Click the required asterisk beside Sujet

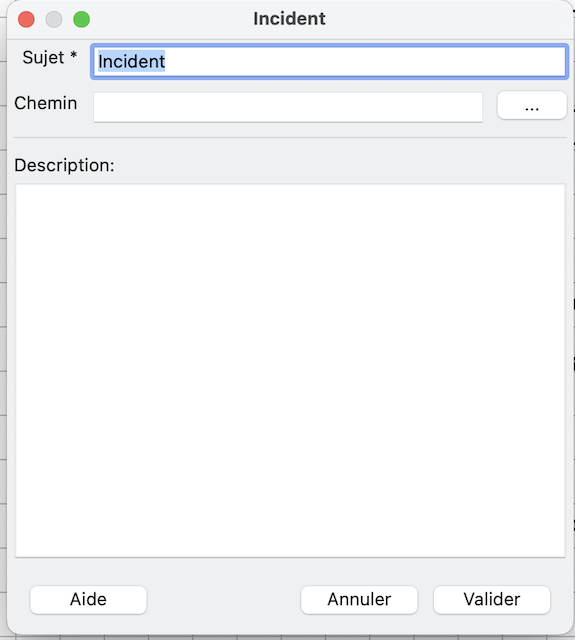[73, 55]
